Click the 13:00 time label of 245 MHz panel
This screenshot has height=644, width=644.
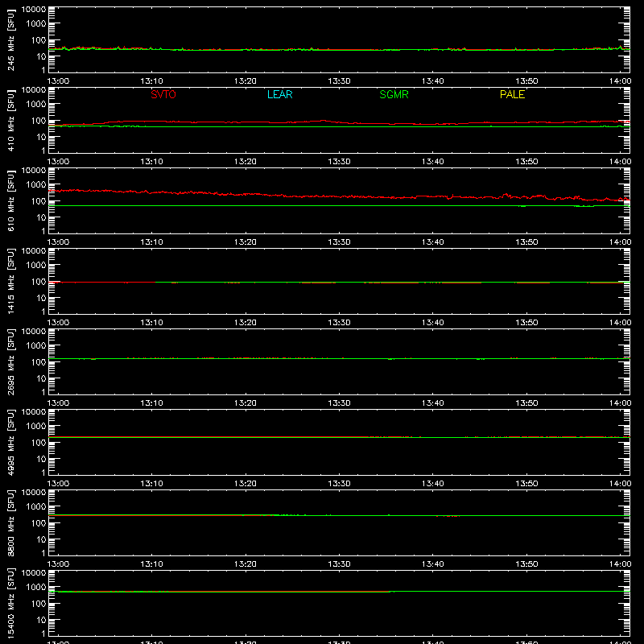(58, 81)
